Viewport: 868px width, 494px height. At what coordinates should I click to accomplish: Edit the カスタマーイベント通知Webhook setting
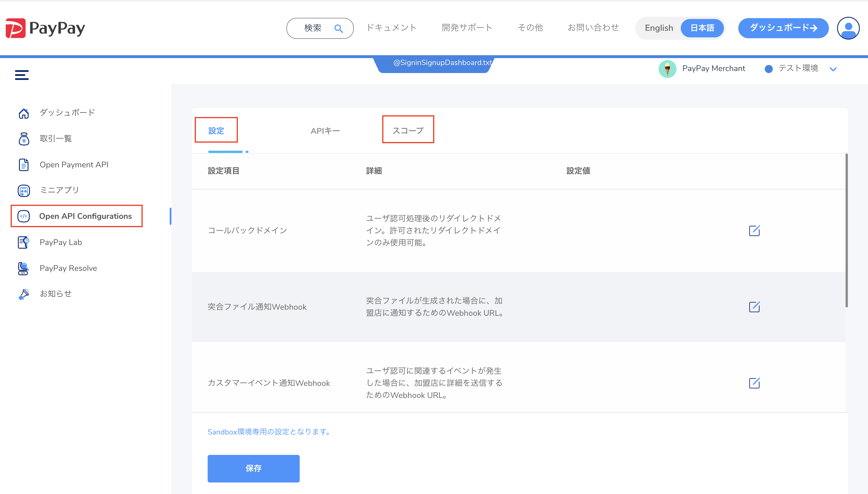754,383
